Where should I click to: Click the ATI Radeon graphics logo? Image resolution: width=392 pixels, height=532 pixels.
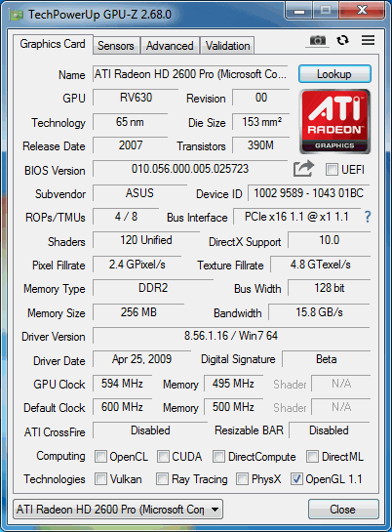(334, 121)
